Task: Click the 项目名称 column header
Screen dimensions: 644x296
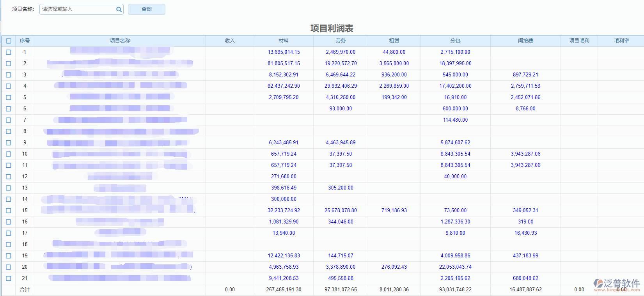Action: (120, 41)
